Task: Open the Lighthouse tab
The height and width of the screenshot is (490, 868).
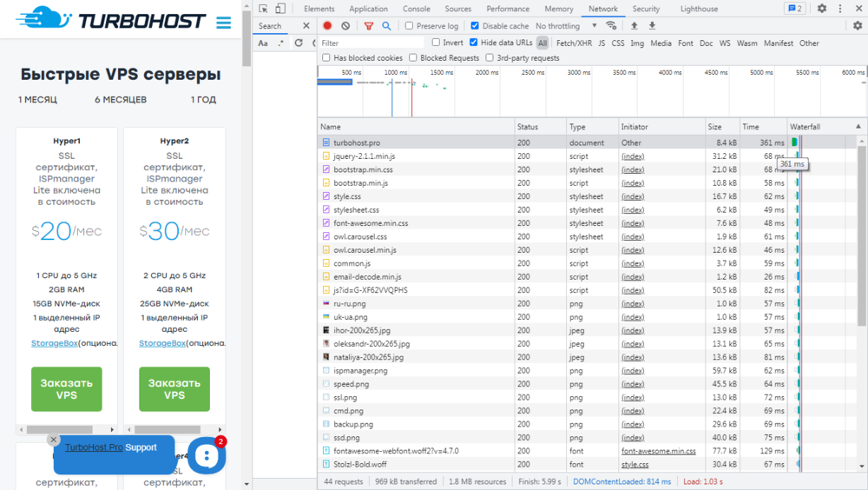Action: tap(699, 9)
